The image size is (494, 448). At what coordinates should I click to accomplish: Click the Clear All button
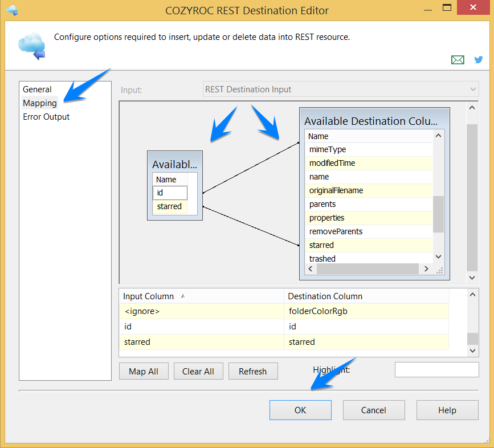(x=198, y=371)
